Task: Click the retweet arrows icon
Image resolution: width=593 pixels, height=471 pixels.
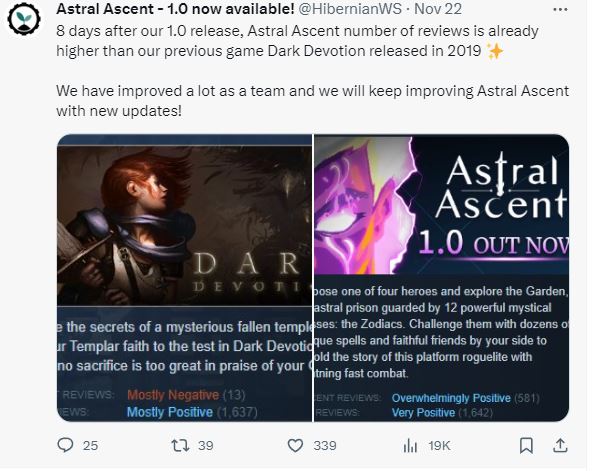Action: coord(180,446)
